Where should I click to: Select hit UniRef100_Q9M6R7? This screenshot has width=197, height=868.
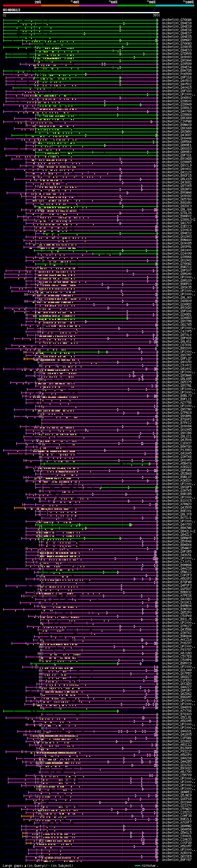coord(177,40)
